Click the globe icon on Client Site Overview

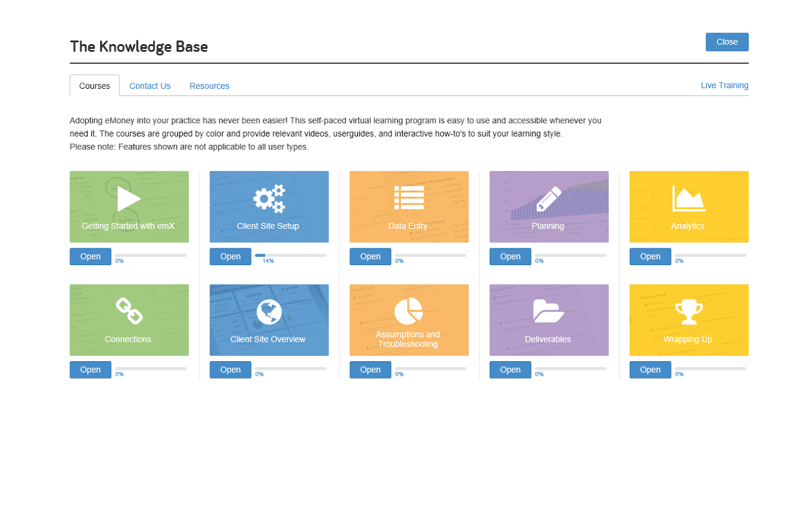269,312
